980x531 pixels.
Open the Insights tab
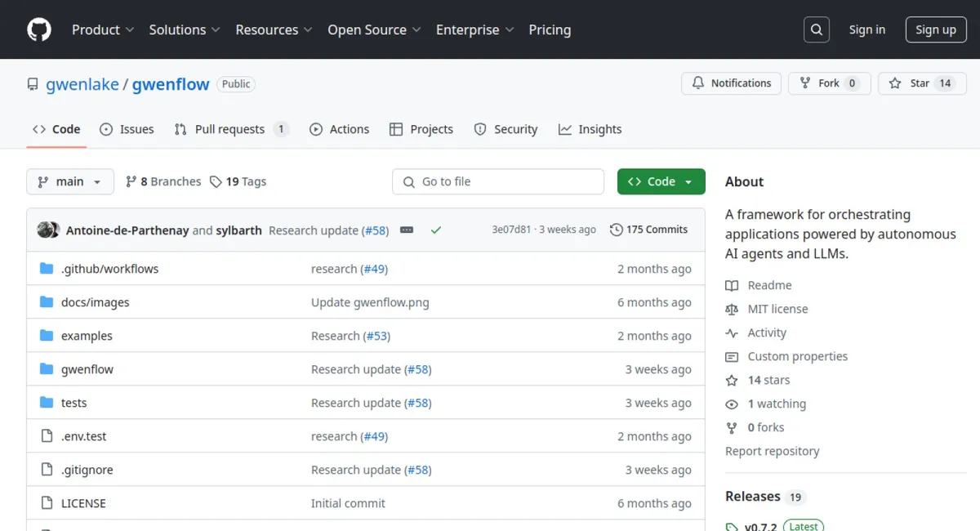(x=590, y=129)
